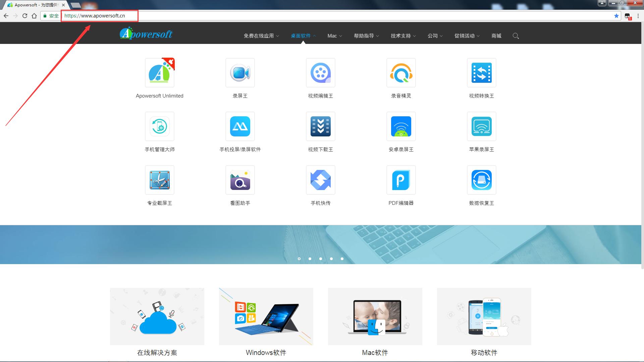
Task: Open the Windows软件 category link
Action: [x=266, y=353]
